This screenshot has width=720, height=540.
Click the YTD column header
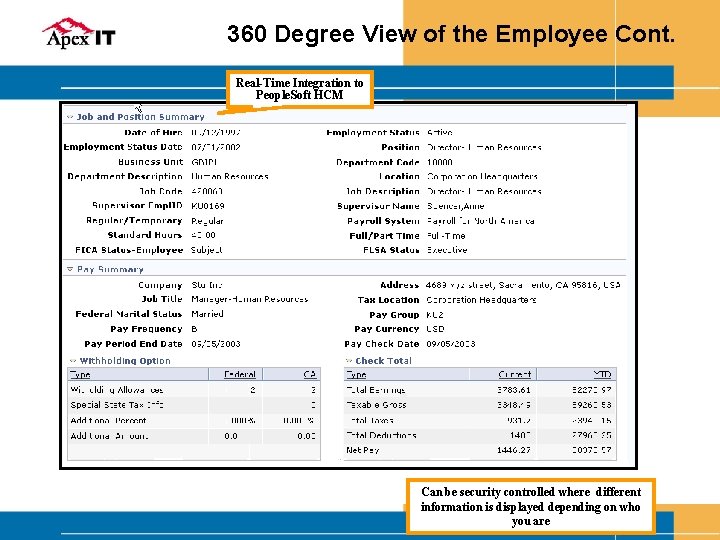pos(602,375)
